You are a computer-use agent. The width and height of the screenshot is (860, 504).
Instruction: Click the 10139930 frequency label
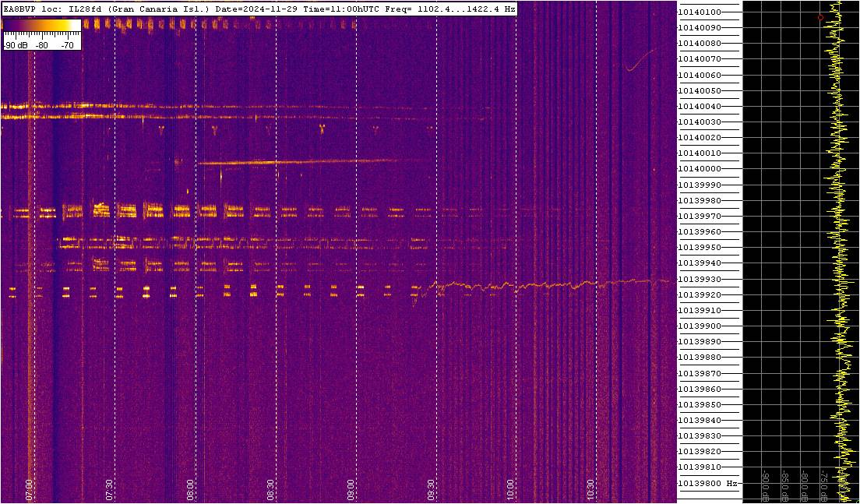tap(699, 279)
